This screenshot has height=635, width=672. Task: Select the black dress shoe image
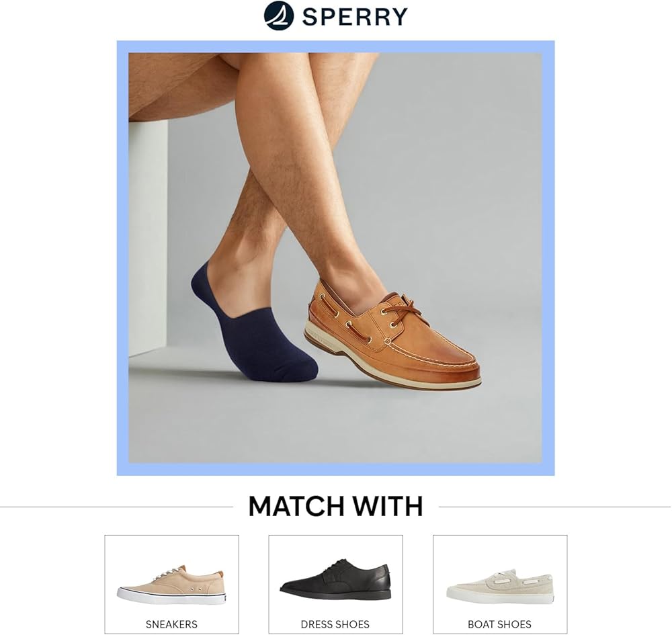(335, 579)
